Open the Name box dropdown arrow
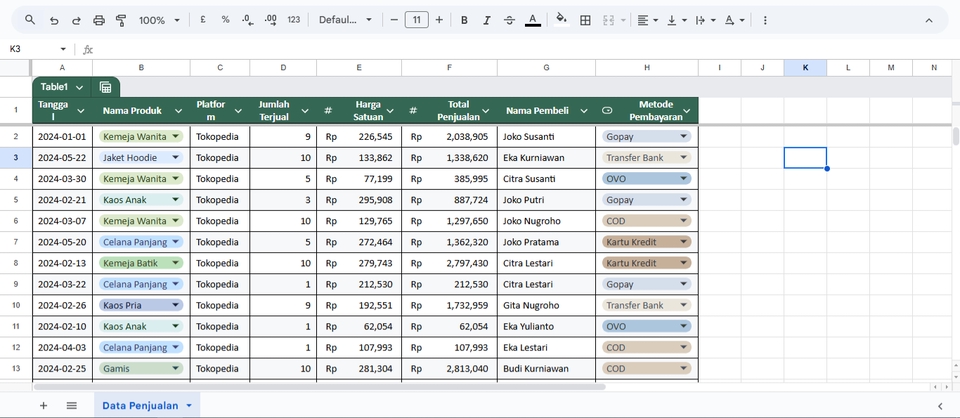The image size is (960, 418). [x=62, y=49]
